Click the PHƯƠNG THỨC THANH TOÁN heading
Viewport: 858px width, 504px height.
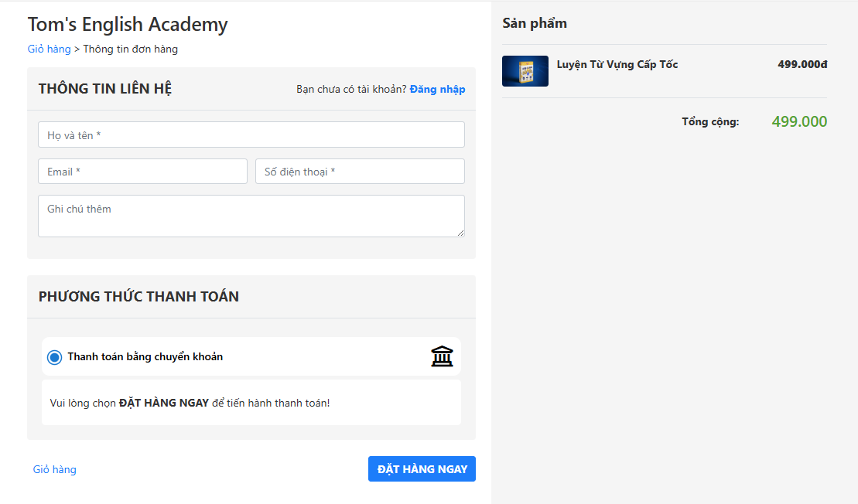138,296
